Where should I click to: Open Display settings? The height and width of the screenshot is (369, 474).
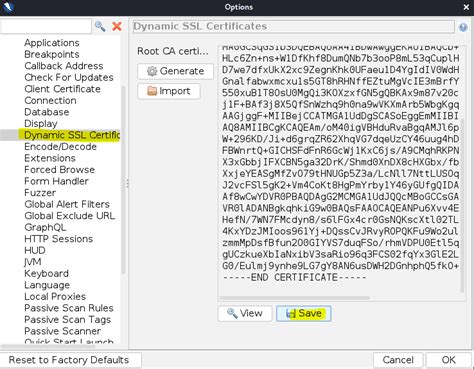41,124
